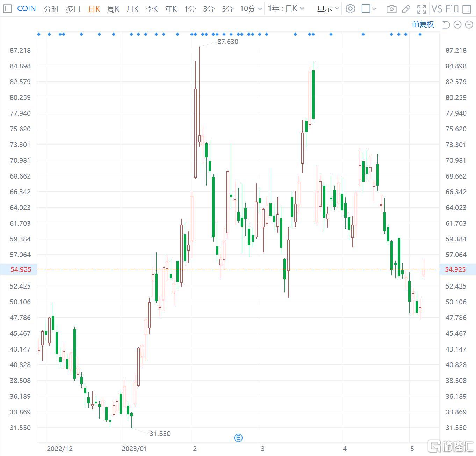Switch to 分时 intraday tab
Viewport: 476px width, 456px height.
[x=51, y=9]
